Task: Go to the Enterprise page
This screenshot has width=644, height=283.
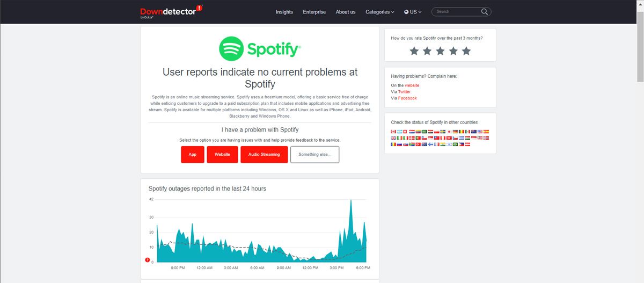Action: (314, 12)
